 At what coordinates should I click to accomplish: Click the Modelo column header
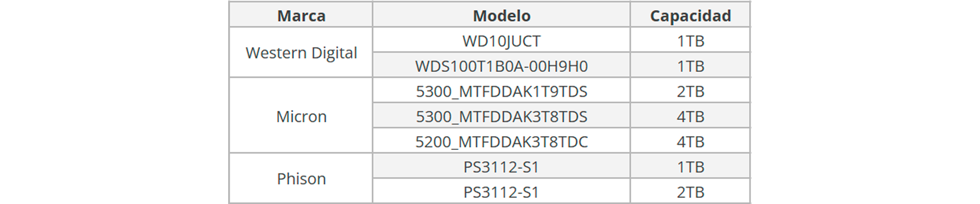coord(501,16)
